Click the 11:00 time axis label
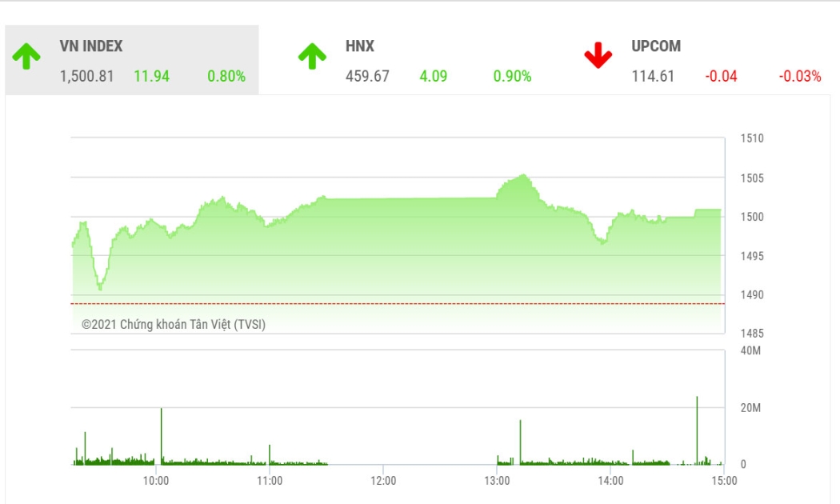The image size is (840, 504). pos(270,481)
